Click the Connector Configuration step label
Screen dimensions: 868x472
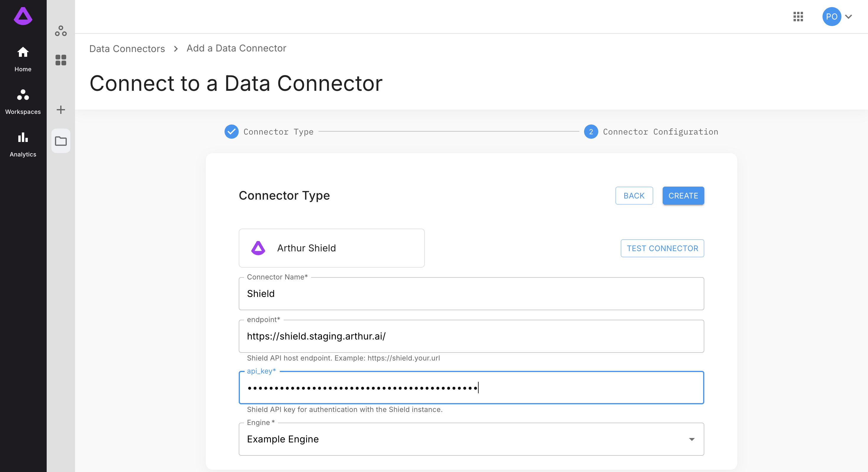[660, 132]
